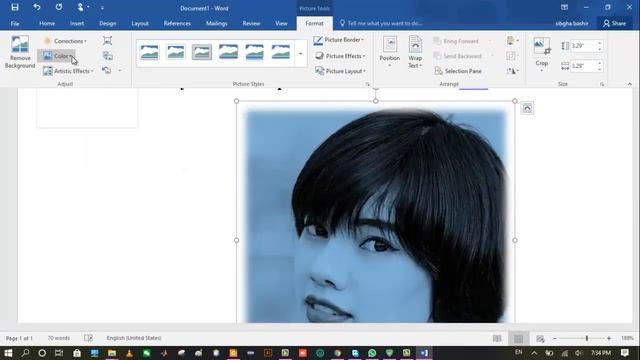Select the fourth picture style thumbnail
Screen dimensions: 640x360
pos(228,52)
